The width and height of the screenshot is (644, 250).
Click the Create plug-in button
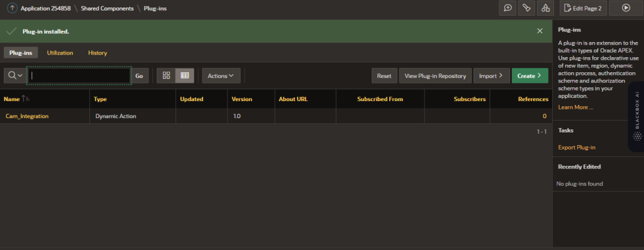(530, 75)
